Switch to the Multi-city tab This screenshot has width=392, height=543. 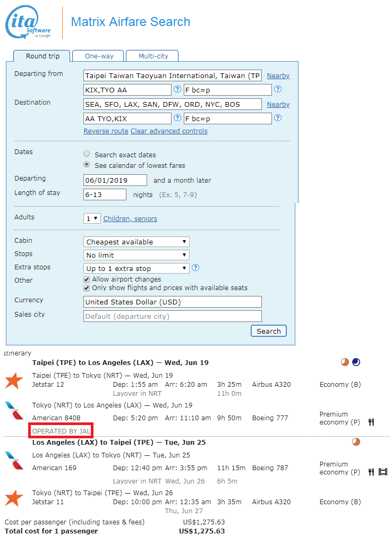[x=153, y=56]
